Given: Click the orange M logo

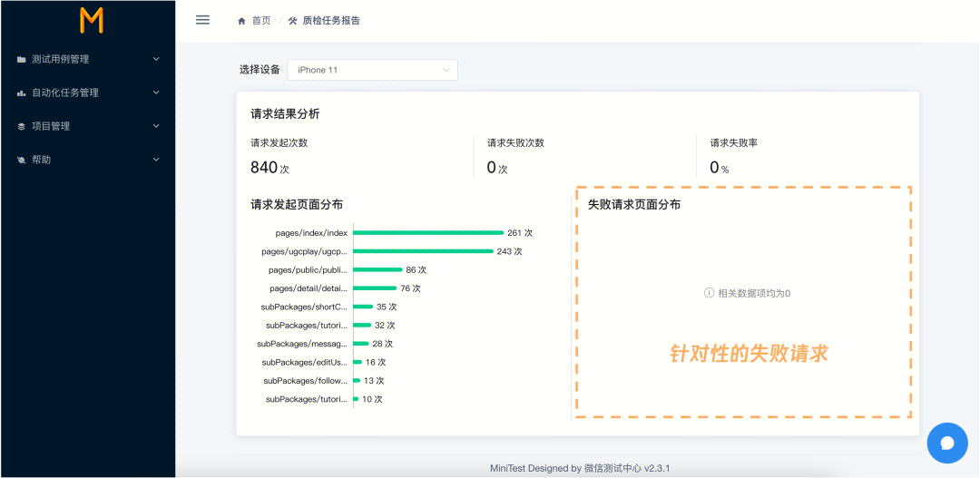Looking at the screenshot, I should [x=92, y=21].
